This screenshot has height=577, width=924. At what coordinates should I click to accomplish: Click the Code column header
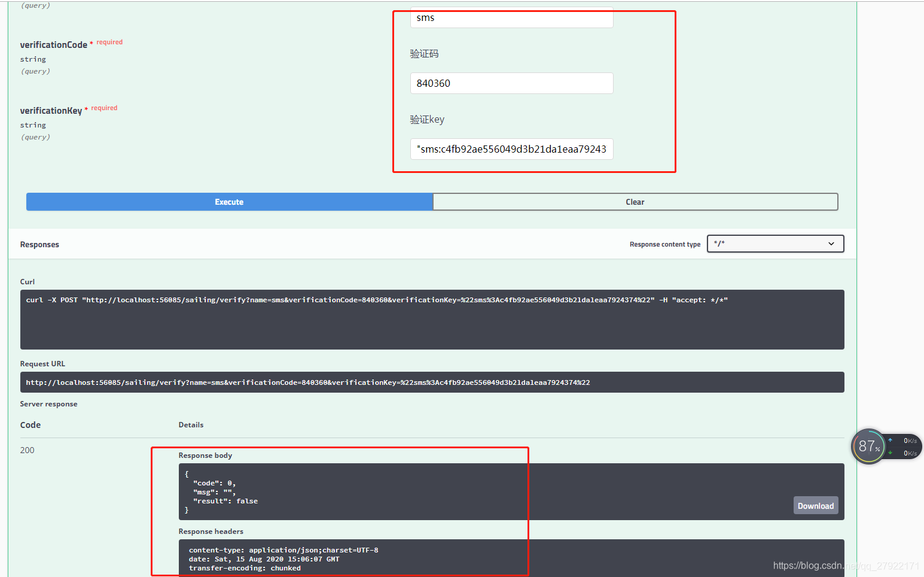[31, 425]
